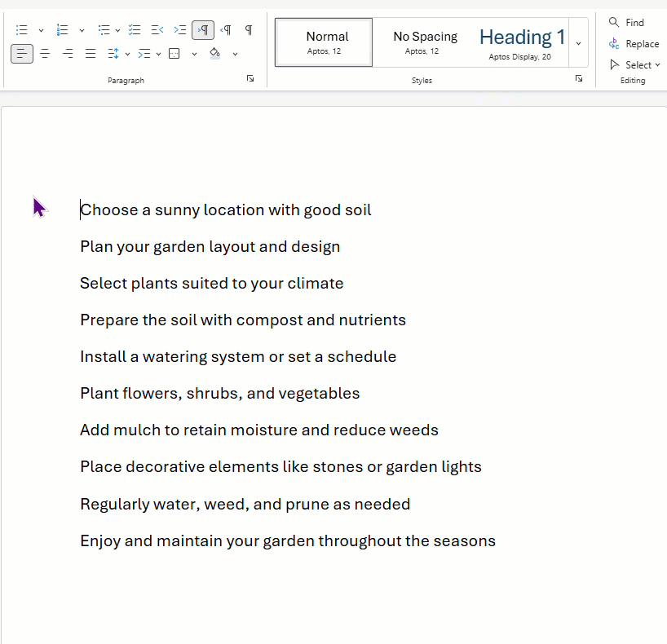Apply the No Spacing style
Screen dimensions: 667x644
pos(422,42)
